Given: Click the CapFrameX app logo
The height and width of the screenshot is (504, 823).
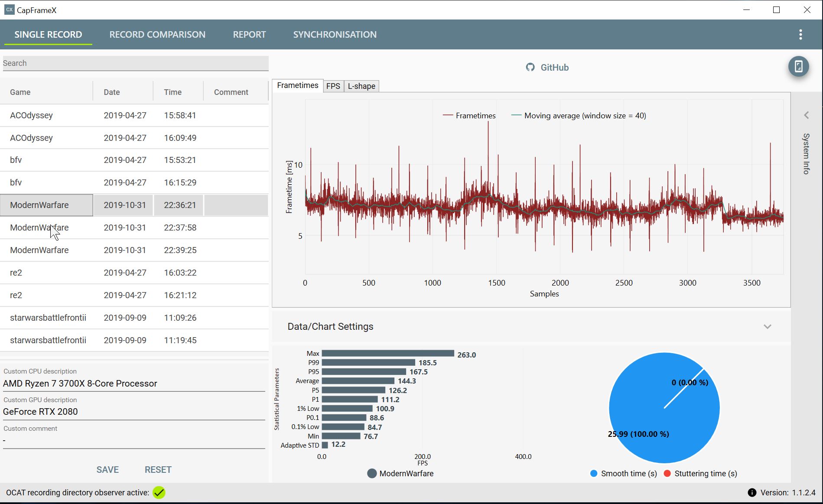Looking at the screenshot, I should 9,10.
